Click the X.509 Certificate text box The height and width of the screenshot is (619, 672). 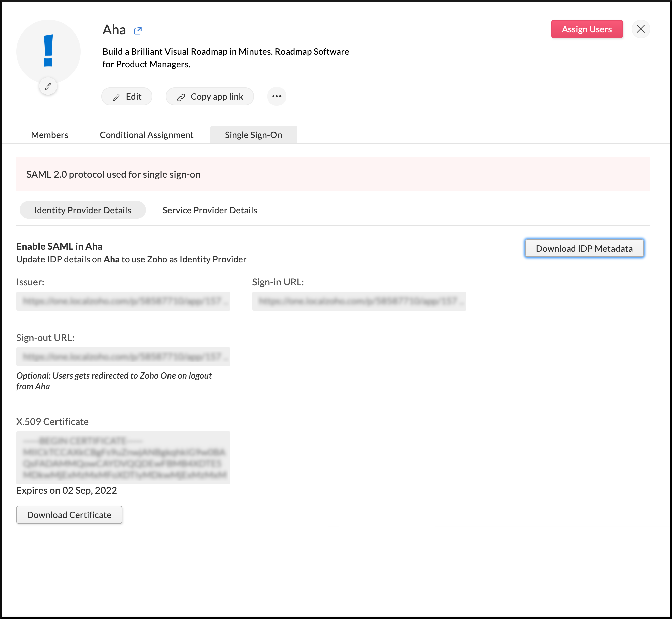tap(123, 457)
